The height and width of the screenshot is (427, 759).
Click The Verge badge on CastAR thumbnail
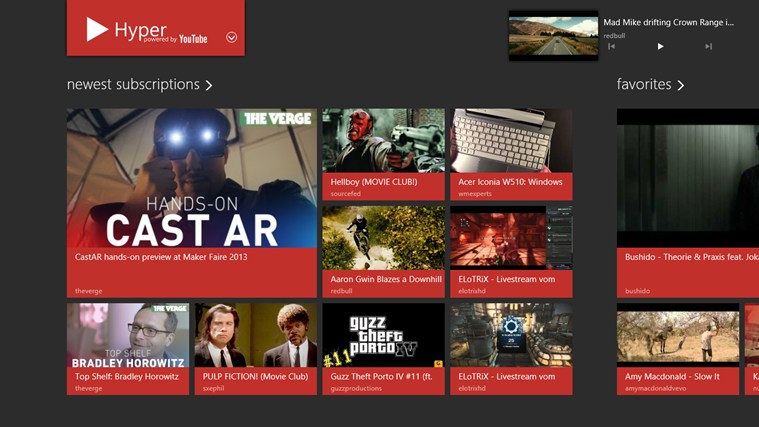[277, 119]
